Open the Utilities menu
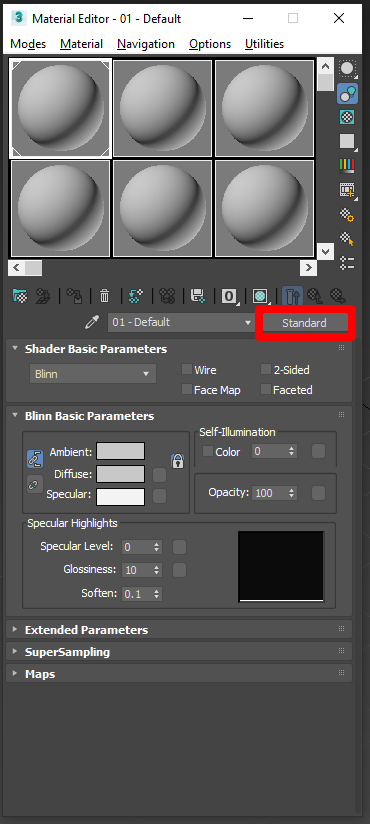Viewport: 370px width, 824px height. pos(264,44)
